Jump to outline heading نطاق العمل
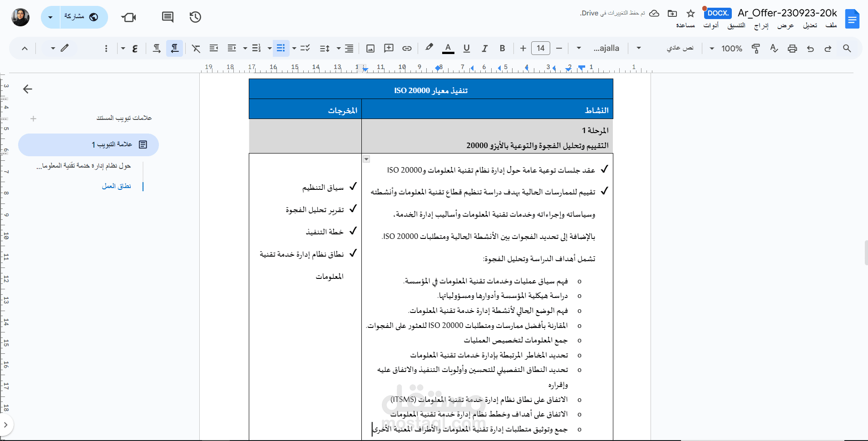Viewport: 868px width, 441px height. click(x=116, y=186)
